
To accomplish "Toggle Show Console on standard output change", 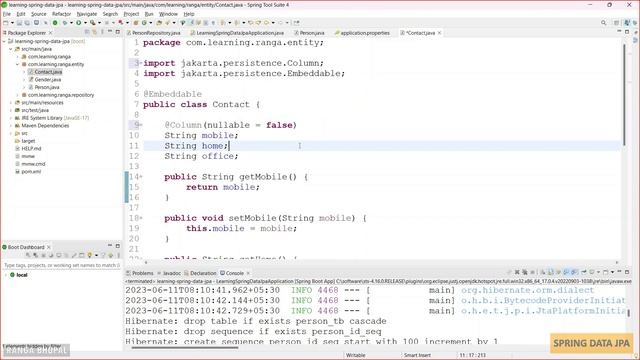I will tap(566, 272).
